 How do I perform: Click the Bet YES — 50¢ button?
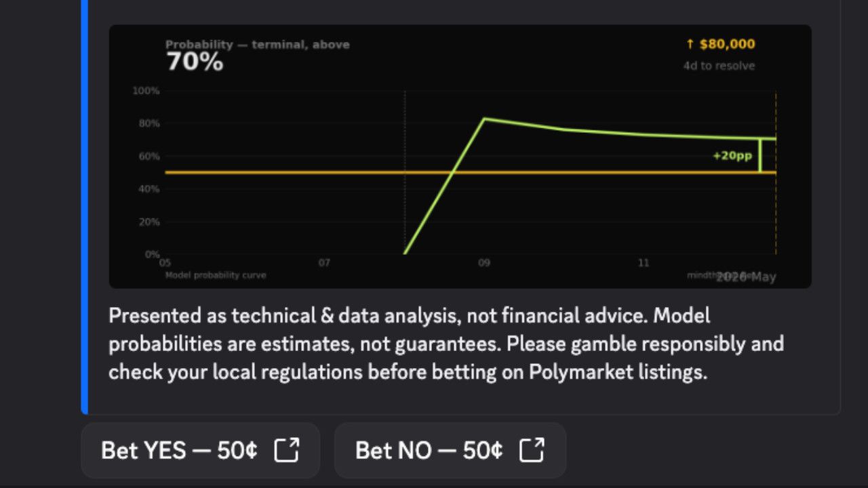[200, 451]
